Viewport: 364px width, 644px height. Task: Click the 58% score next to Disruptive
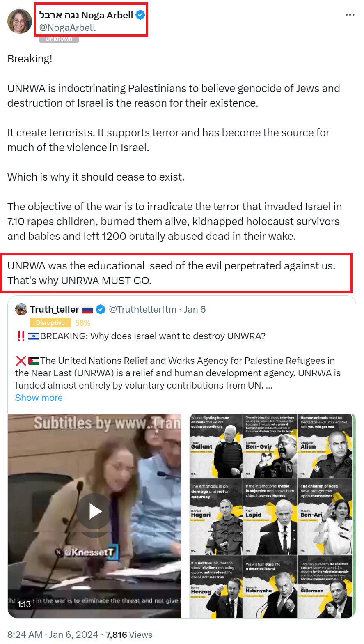pyautogui.click(x=83, y=323)
